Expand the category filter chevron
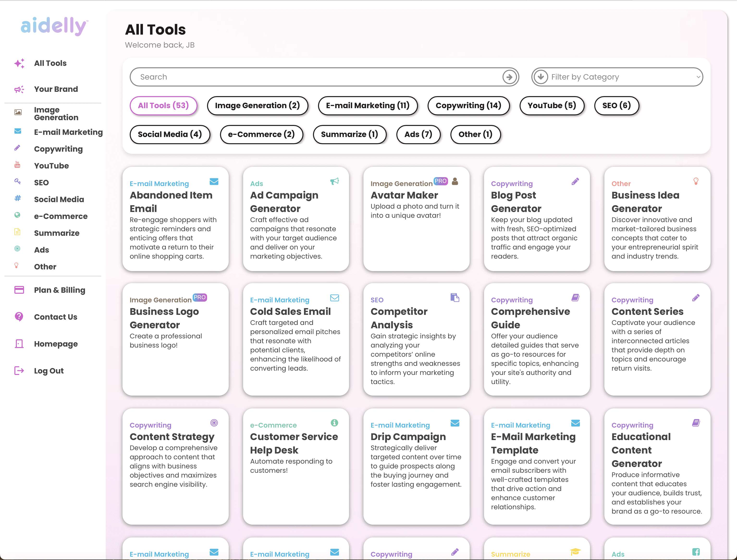The height and width of the screenshot is (560, 737). pos(698,77)
